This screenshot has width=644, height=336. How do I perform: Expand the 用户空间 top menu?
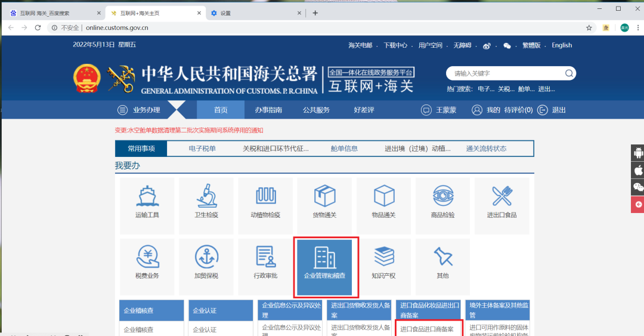click(x=430, y=45)
